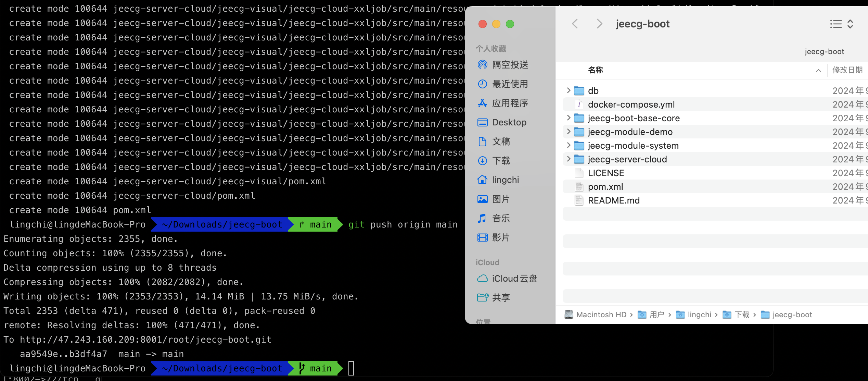Open the 共享 section in sidebar

(x=500, y=297)
